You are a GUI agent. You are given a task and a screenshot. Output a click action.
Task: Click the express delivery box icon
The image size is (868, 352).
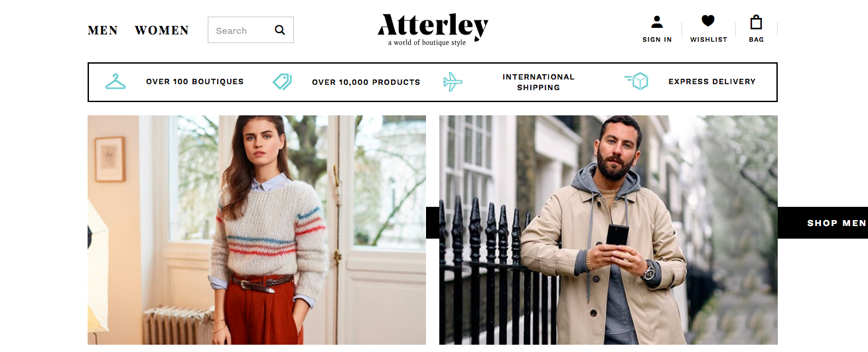tap(636, 82)
